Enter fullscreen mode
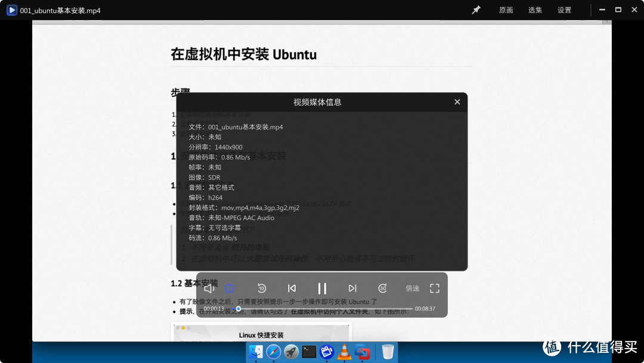The height and width of the screenshot is (363, 644). click(435, 288)
